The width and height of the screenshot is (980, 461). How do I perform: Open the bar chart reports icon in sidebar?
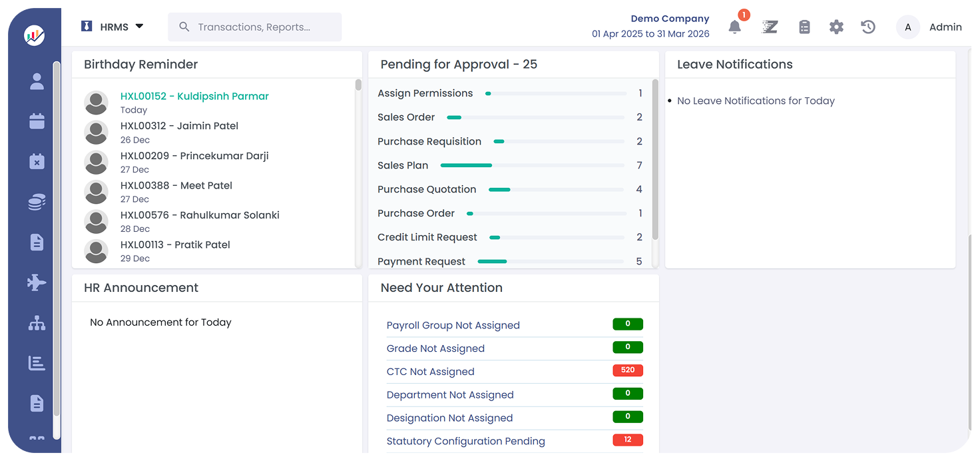[37, 363]
